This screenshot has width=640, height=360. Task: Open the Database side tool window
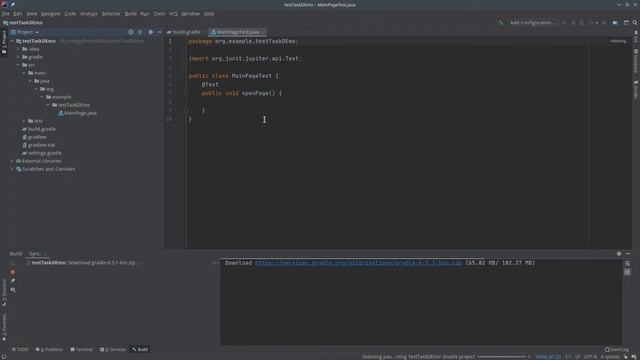[636, 61]
